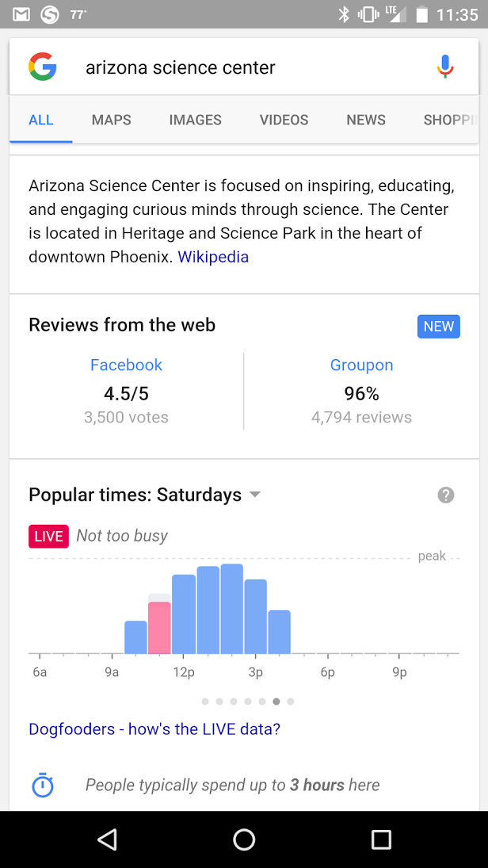This screenshot has width=488, height=868.
Task: Open Groupon reviews link
Action: point(361,365)
